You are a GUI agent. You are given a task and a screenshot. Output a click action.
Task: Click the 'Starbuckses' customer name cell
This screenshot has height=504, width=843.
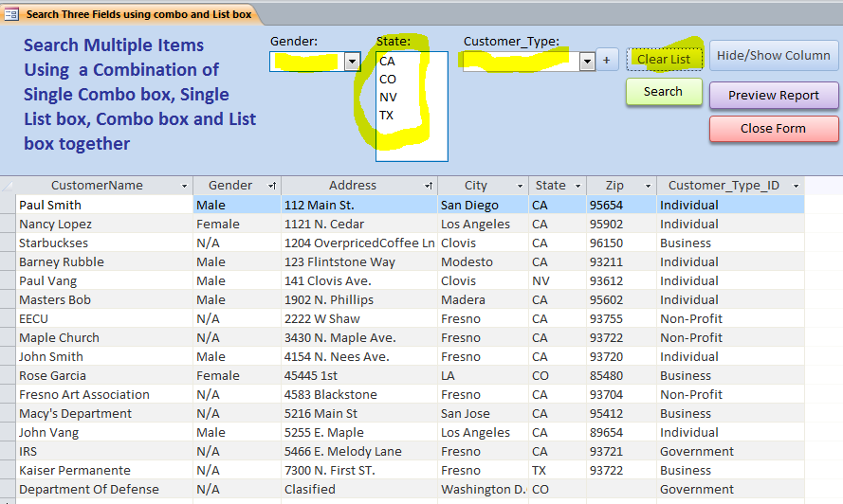click(104, 243)
